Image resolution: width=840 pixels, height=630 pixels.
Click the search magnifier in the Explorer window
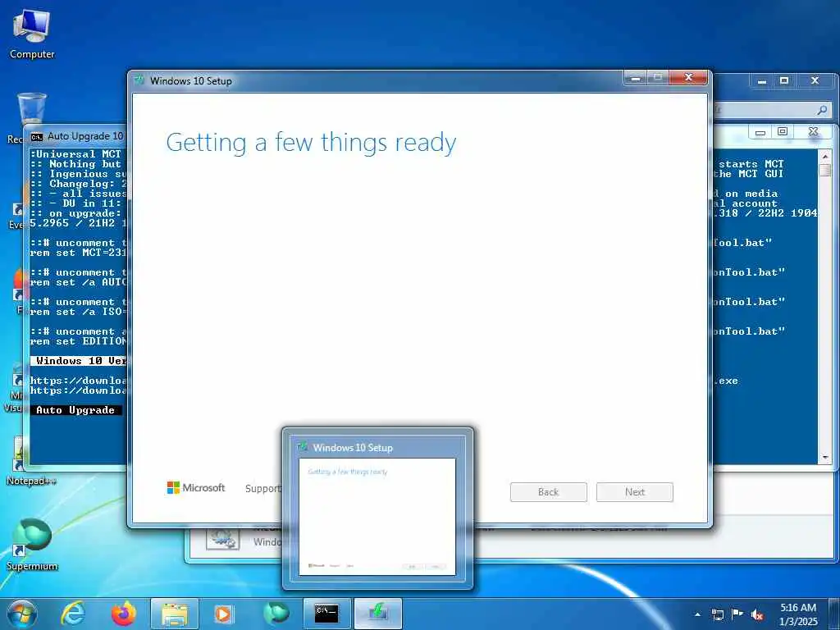coord(822,111)
